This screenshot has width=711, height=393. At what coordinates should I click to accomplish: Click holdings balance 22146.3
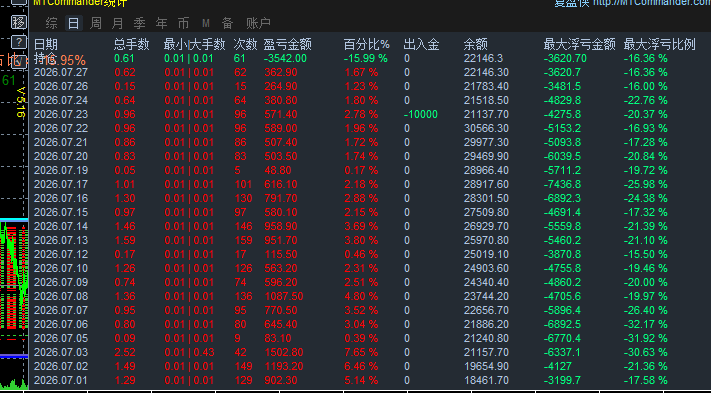tap(483, 58)
